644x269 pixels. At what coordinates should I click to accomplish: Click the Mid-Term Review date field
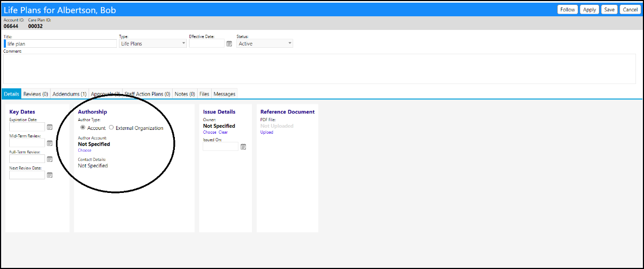click(x=27, y=143)
